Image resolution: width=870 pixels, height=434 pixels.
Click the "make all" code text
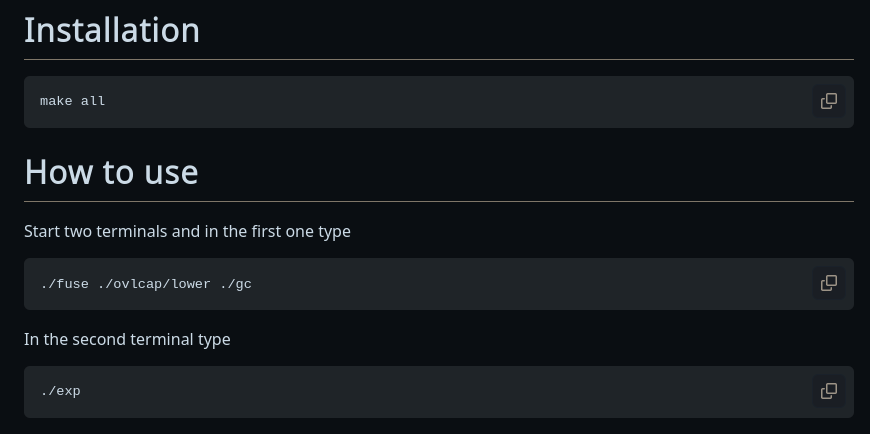click(x=73, y=101)
